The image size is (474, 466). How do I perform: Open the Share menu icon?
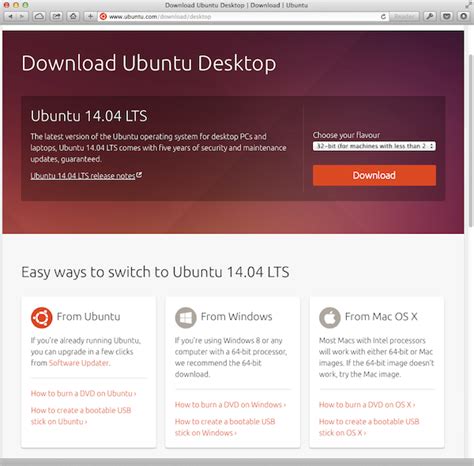(x=56, y=16)
